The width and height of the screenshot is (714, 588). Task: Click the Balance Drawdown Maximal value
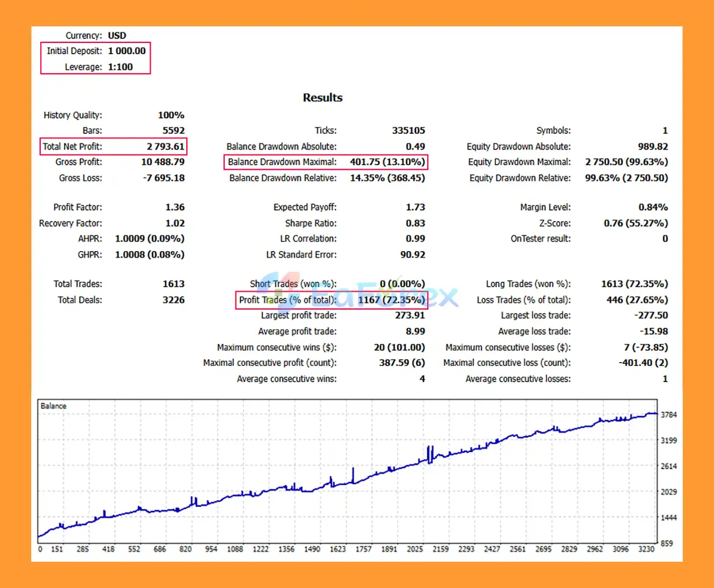tap(387, 162)
